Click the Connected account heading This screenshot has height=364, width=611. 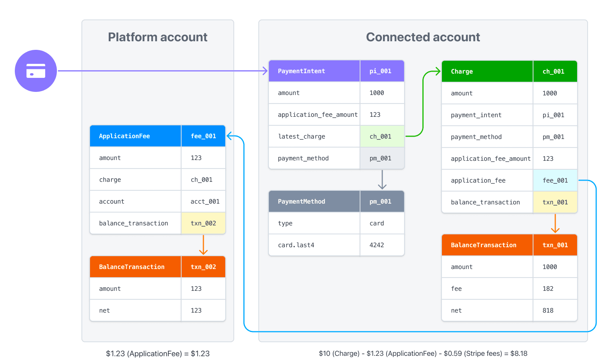[x=423, y=37]
